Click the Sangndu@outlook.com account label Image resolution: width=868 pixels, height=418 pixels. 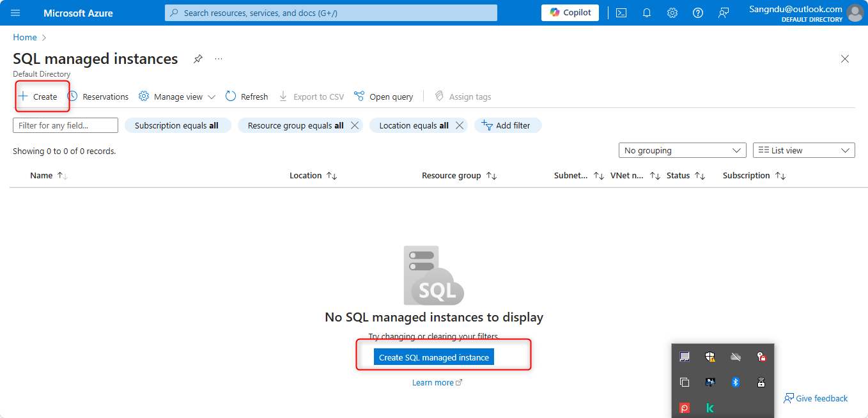tap(796, 9)
